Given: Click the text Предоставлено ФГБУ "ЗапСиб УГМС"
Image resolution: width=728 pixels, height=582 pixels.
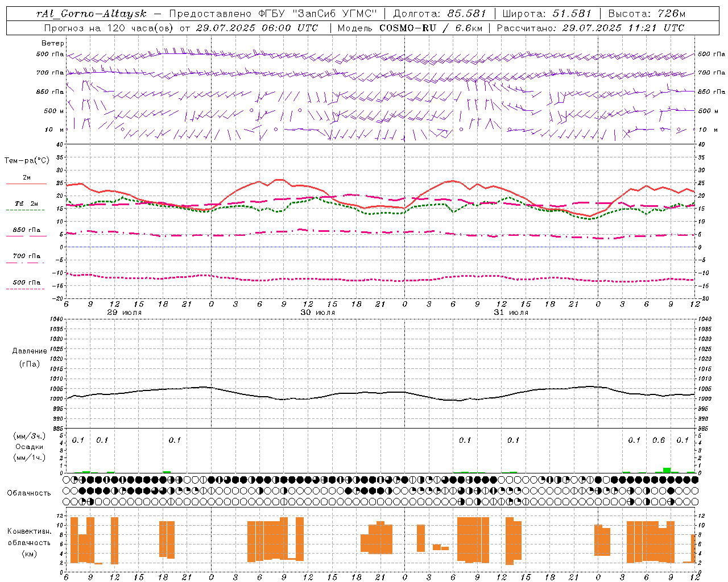Looking at the screenshot, I should 273,14.
